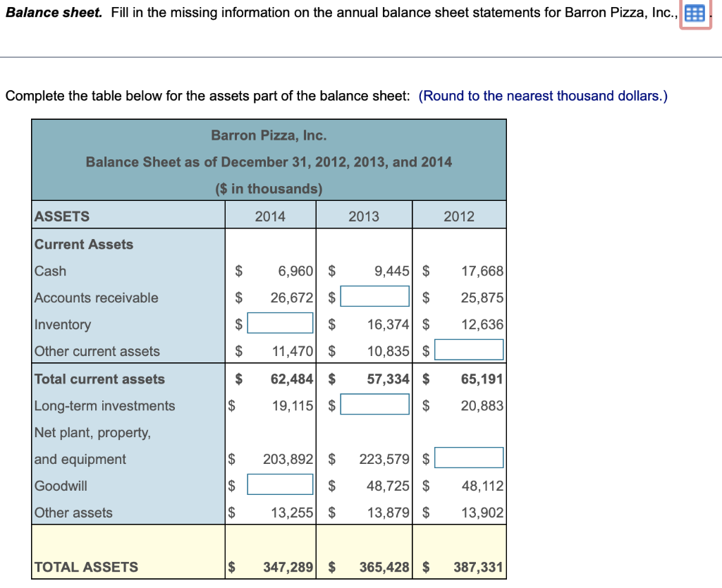
Task: Click the Net plant and equipment 2012 blank
Action: coord(469,457)
